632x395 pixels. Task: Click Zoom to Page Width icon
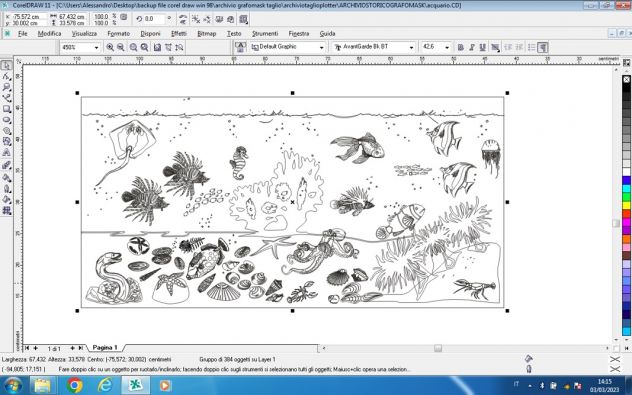168,48
